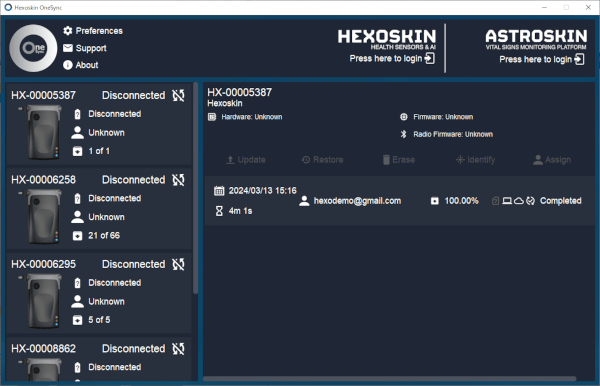Image resolution: width=600 pixels, height=386 pixels.
Task: Select device HX-00006295 in list
Action: (x=99, y=293)
